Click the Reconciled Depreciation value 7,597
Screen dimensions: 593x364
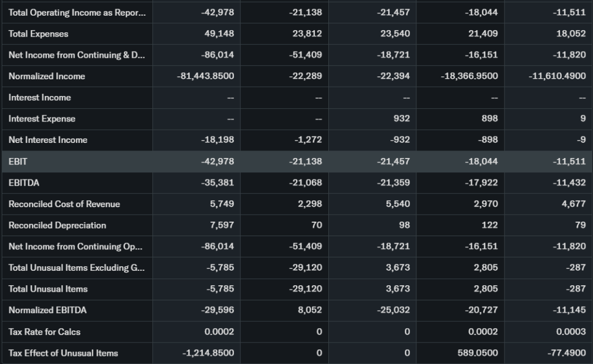click(222, 225)
